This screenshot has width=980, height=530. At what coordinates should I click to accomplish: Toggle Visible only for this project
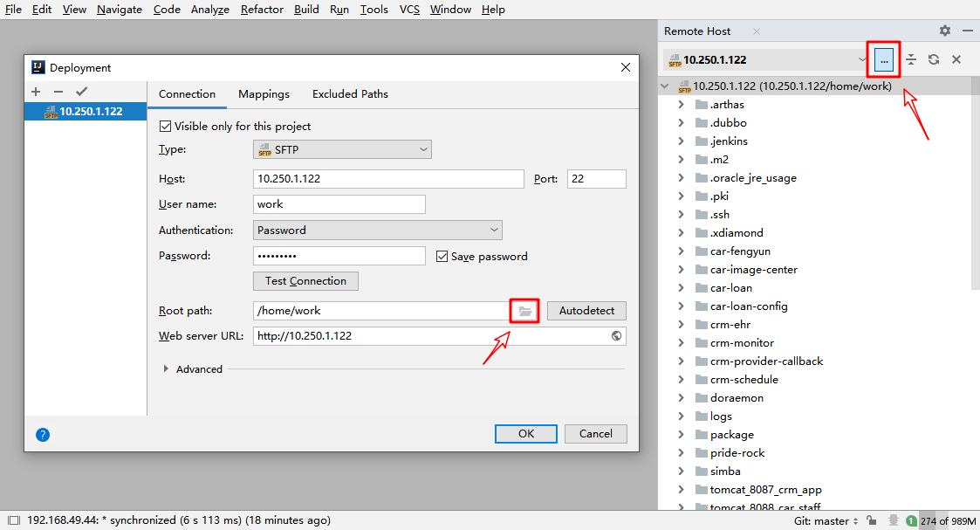coord(166,127)
